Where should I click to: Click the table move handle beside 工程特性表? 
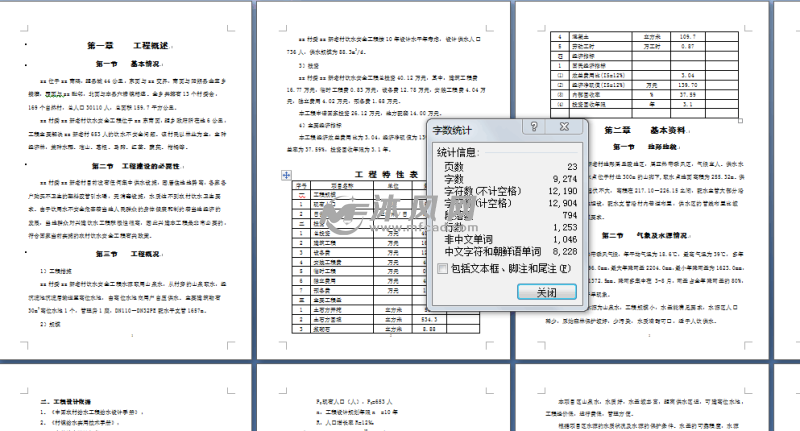pos(286,175)
